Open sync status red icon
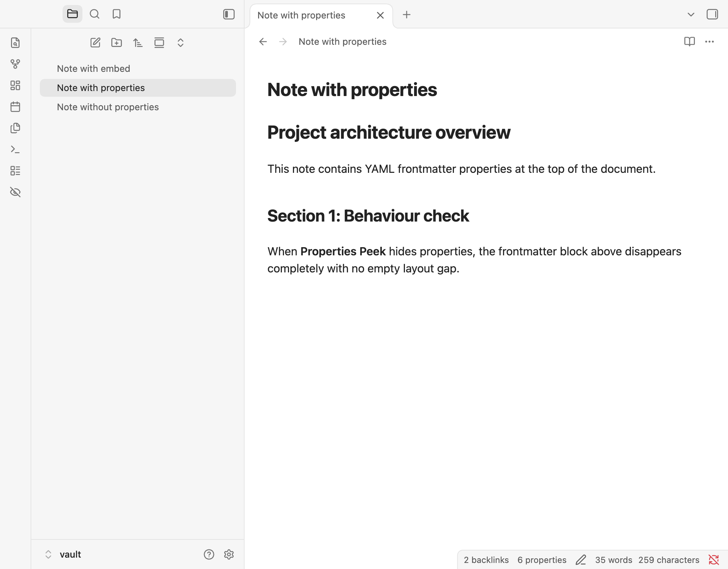This screenshot has height=569, width=728. [x=714, y=560]
